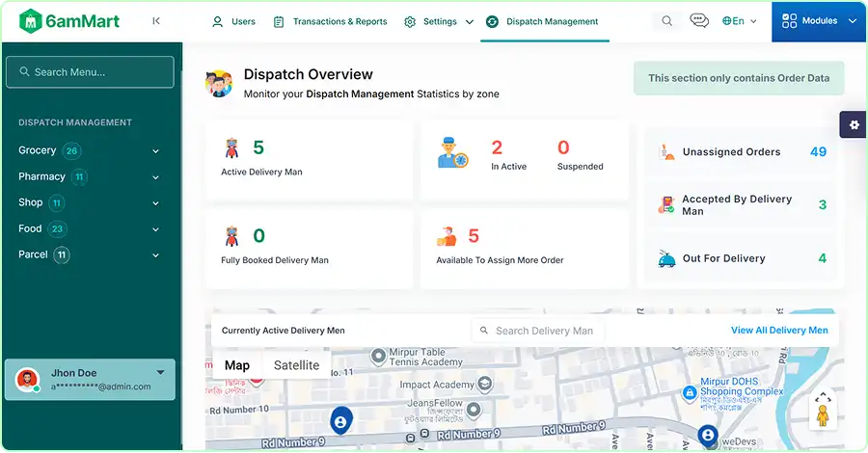Viewport: 868px width, 453px height.
Task: Click delivery man pin near weDevs
Action: 708,435
